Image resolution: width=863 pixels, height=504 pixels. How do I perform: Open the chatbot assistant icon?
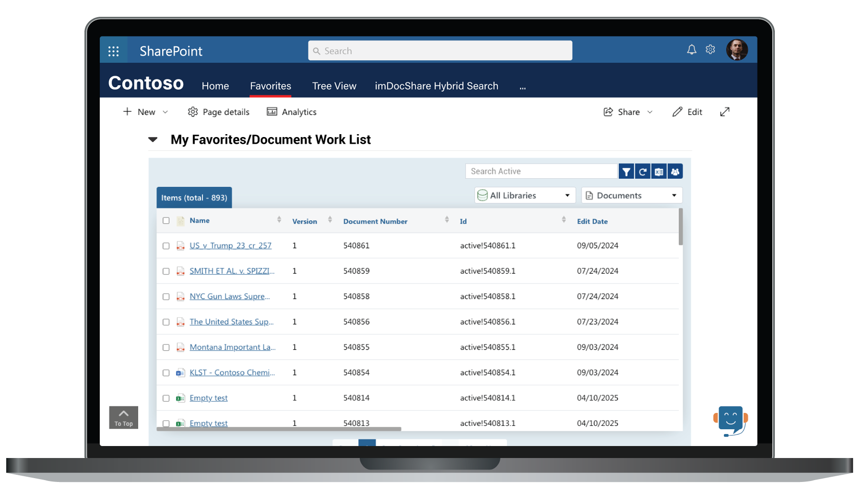(731, 421)
